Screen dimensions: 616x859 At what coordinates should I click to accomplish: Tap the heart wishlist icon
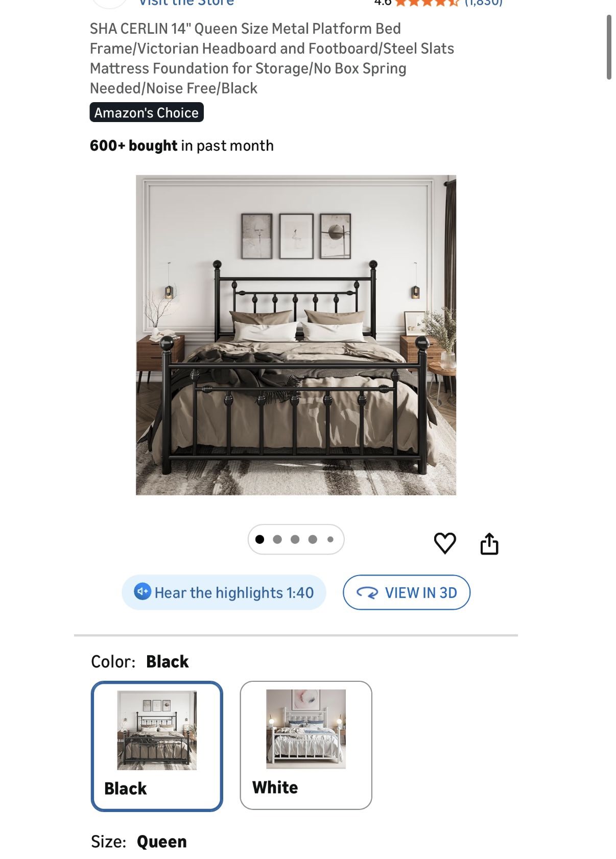444,543
